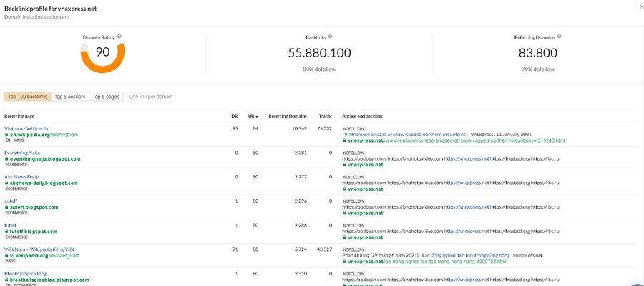The width and height of the screenshot is (644, 286).
Task: Click lock icon before vnexpress.net/lao-dong-ngheo backlink URL
Action: point(344,262)
